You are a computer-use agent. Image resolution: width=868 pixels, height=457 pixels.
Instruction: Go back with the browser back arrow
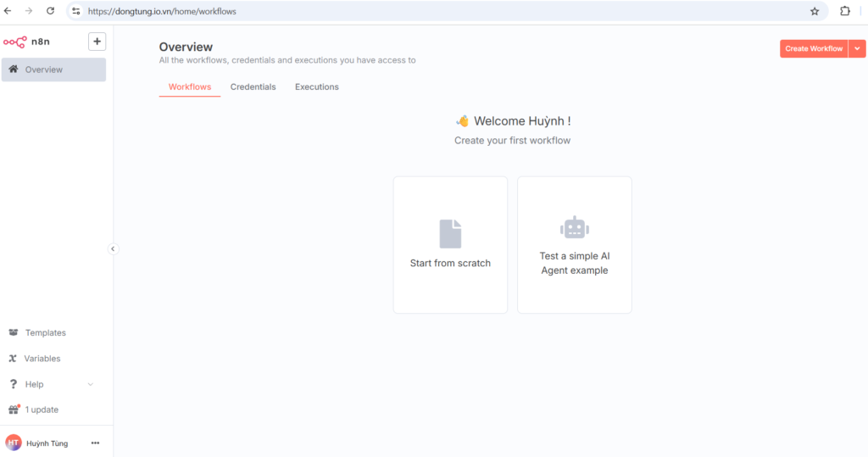click(8, 11)
